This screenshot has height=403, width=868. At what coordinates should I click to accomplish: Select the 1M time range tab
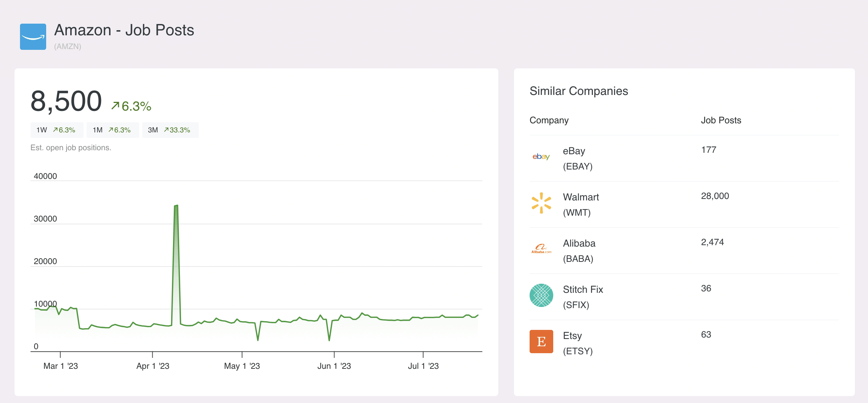click(113, 130)
